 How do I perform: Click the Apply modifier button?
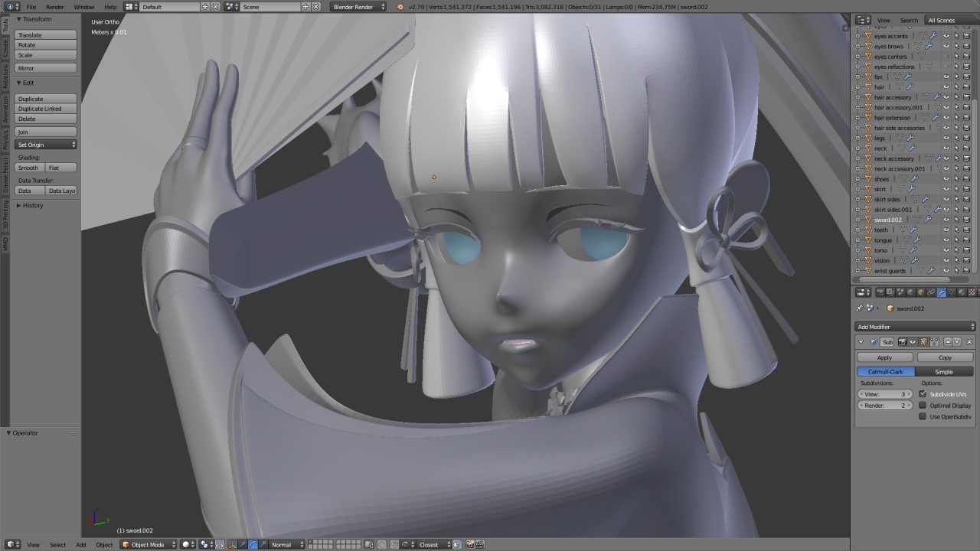(x=884, y=357)
